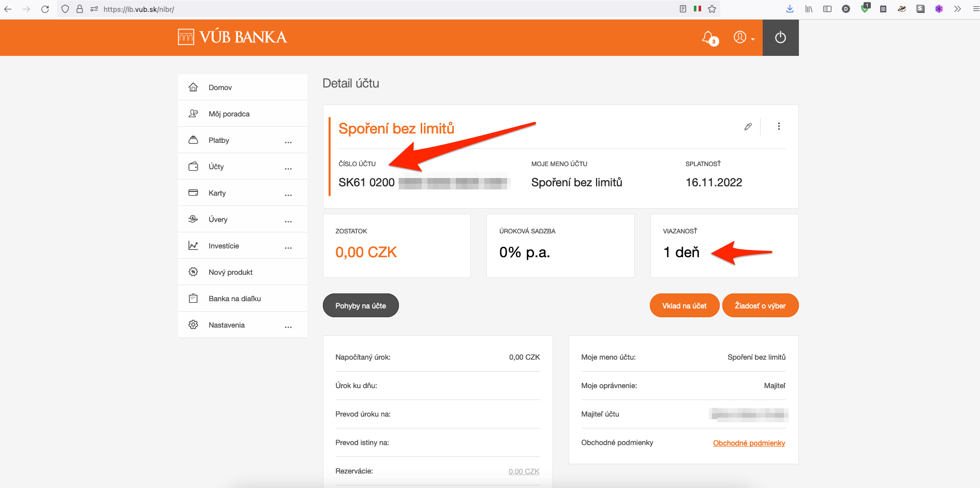This screenshot has width=980, height=488.
Task: Open Môj poradca menu item
Action: tap(243, 113)
